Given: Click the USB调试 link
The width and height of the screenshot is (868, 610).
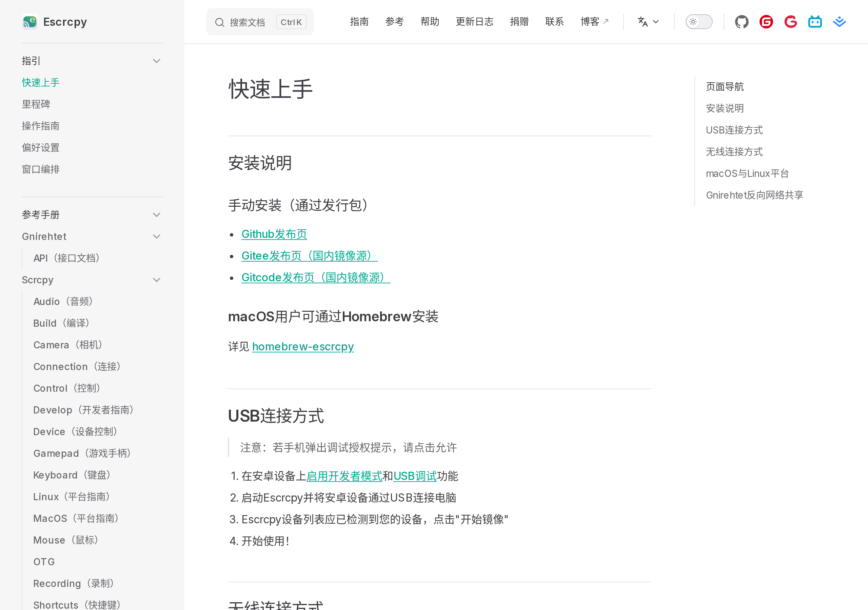Looking at the screenshot, I should (415, 476).
